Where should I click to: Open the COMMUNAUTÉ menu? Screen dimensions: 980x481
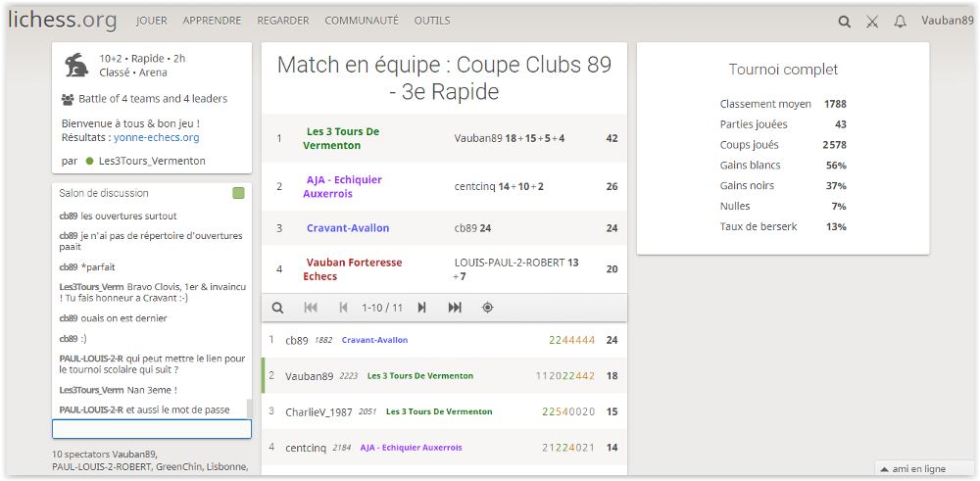(362, 21)
